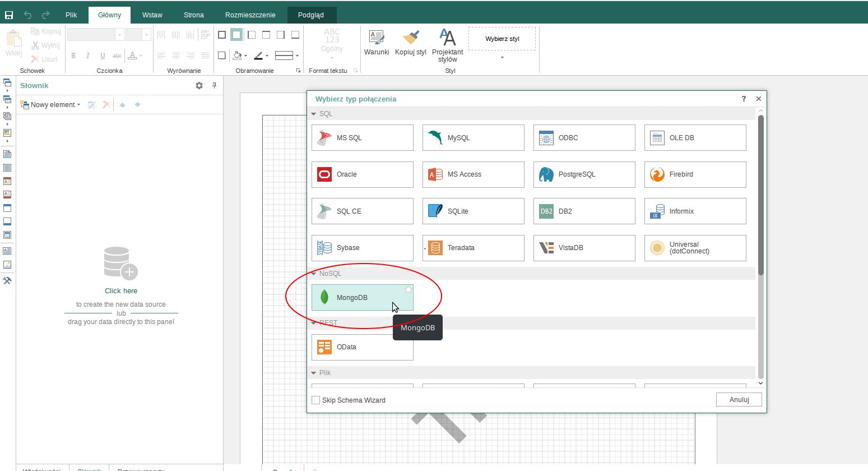Image resolution: width=868 pixels, height=471 pixels.
Task: Mark MongoDB as favorite star
Action: click(409, 290)
